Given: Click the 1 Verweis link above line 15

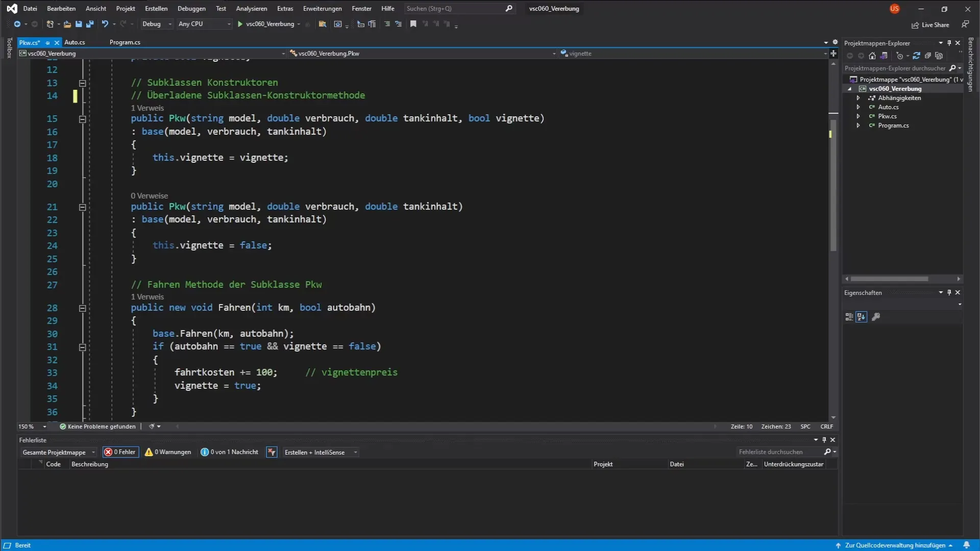Looking at the screenshot, I should point(147,108).
